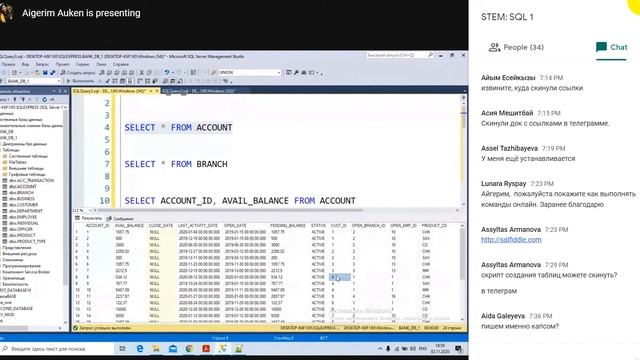Close the active SQLQuery1.sql tab

coord(156,91)
